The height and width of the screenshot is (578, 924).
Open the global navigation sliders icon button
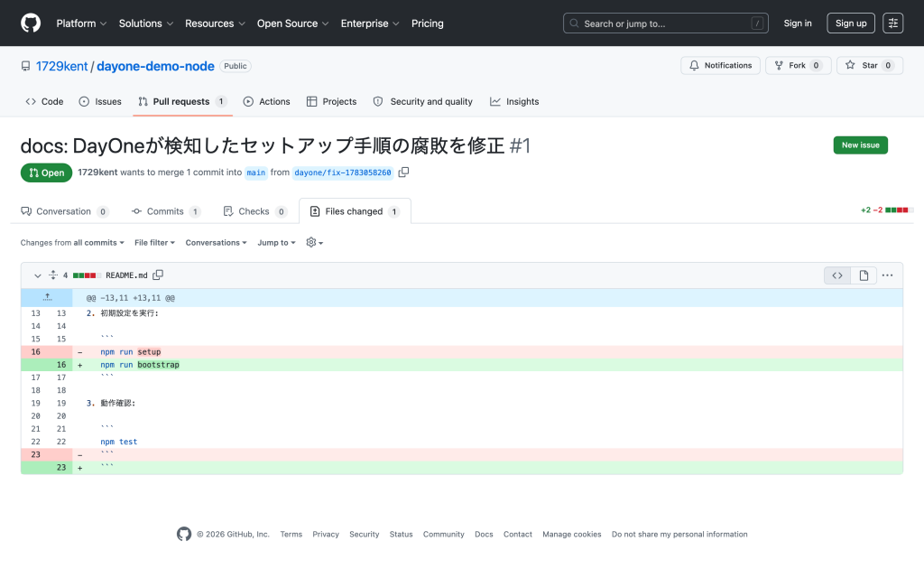pyautogui.click(x=892, y=23)
